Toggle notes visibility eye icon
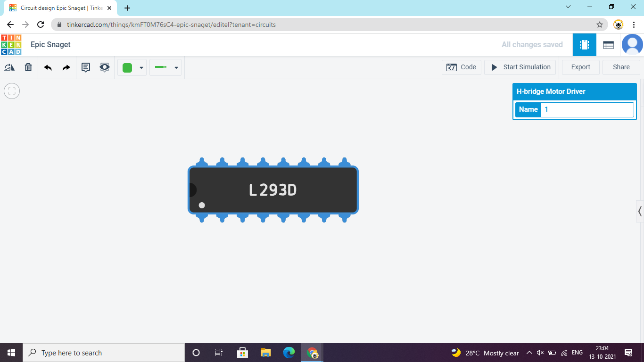Screen dimensions: 644x362 105,67
